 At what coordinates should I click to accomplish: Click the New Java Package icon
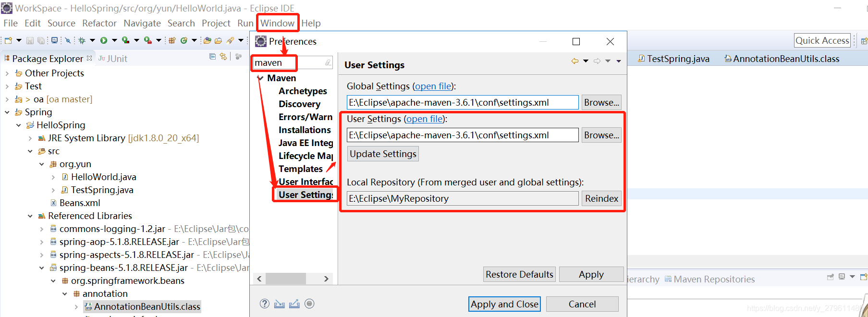point(172,40)
